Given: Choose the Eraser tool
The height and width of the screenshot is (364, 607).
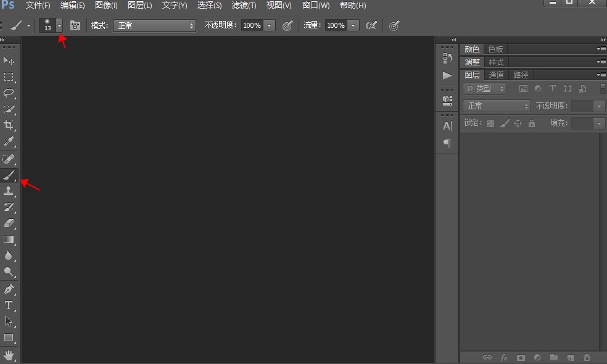Looking at the screenshot, I should coord(9,223).
